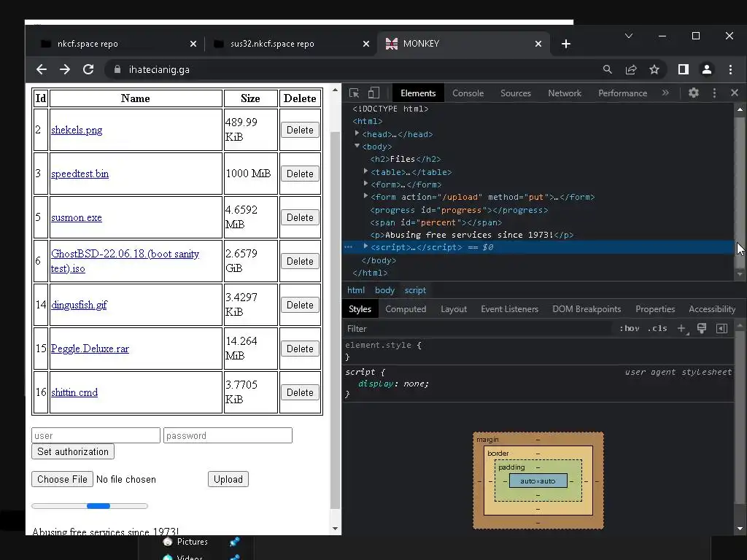Expand the form action=/upload node
Image resolution: width=747 pixels, height=560 pixels.
click(365, 196)
